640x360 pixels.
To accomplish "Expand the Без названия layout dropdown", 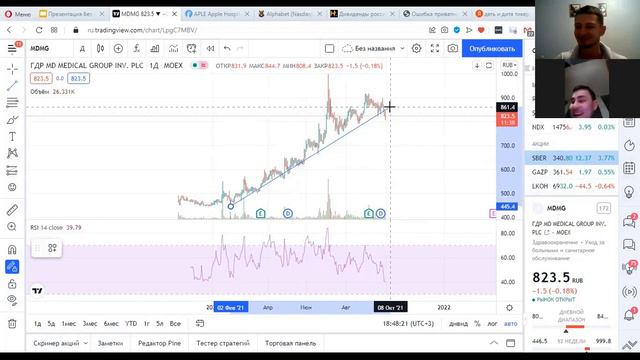I will coord(402,49).
